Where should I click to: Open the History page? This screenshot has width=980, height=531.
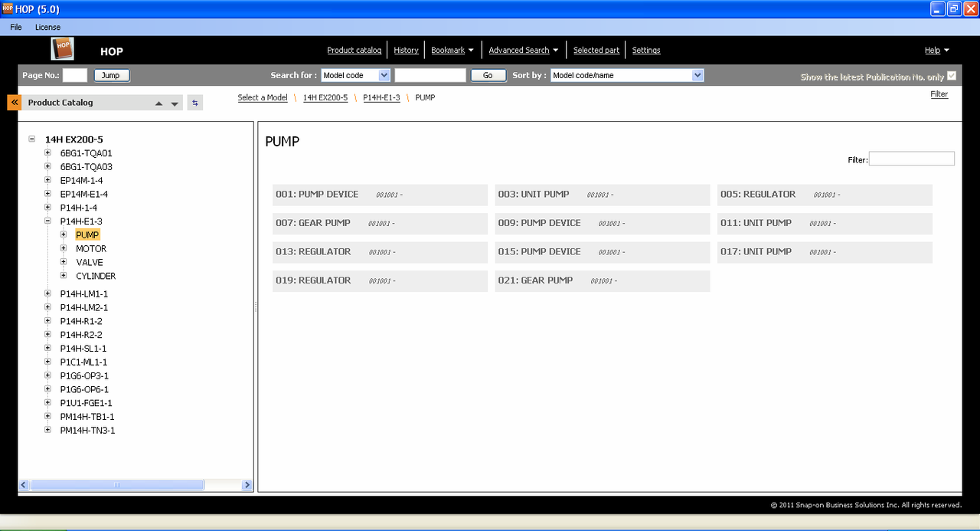pyautogui.click(x=406, y=51)
